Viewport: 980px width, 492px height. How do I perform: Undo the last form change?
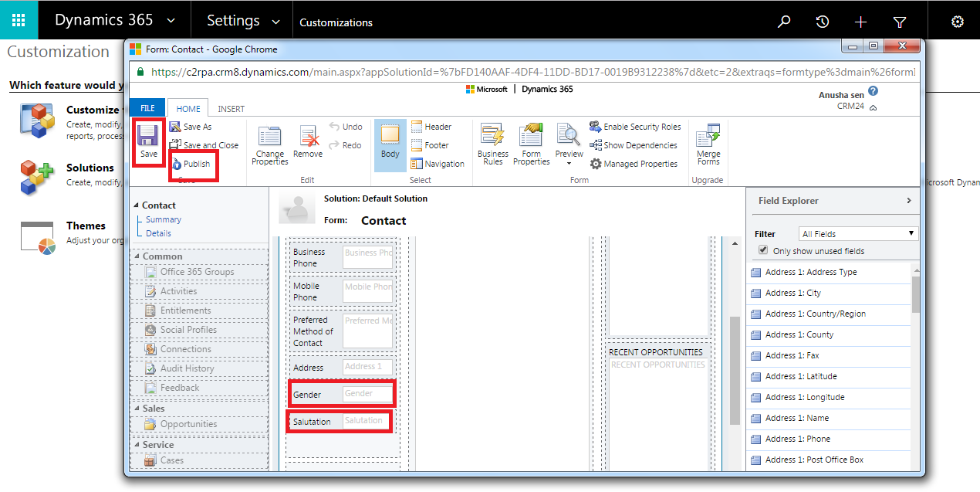click(x=346, y=127)
